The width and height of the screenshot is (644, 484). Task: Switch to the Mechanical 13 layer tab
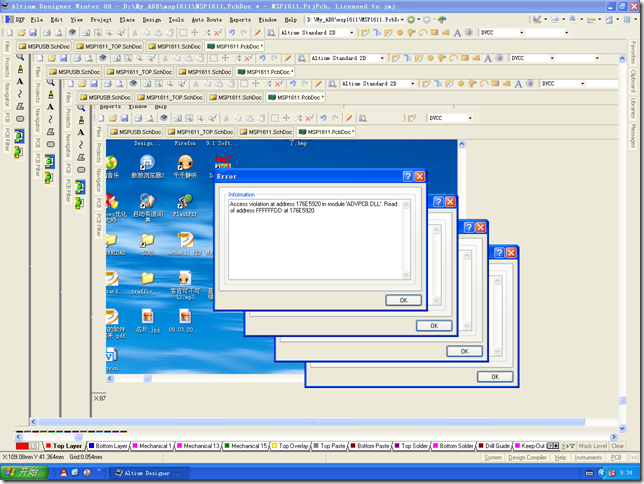198,446
